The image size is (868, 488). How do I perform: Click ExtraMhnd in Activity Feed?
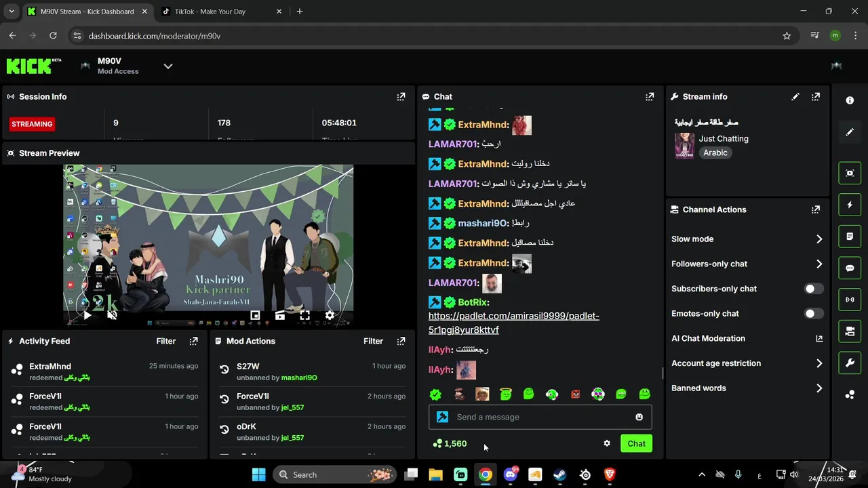(50, 366)
